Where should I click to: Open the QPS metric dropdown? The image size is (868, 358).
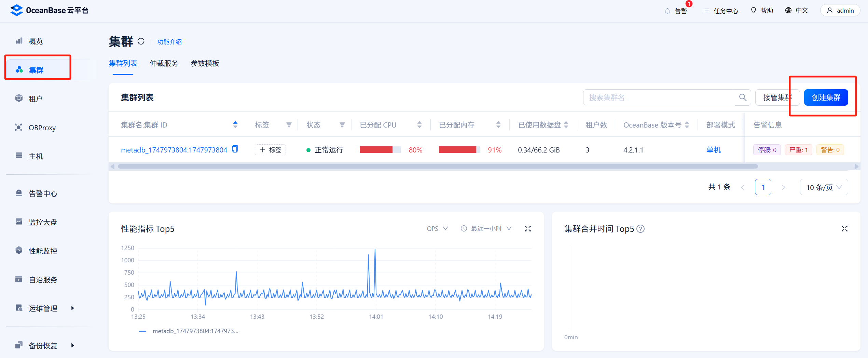click(x=437, y=228)
